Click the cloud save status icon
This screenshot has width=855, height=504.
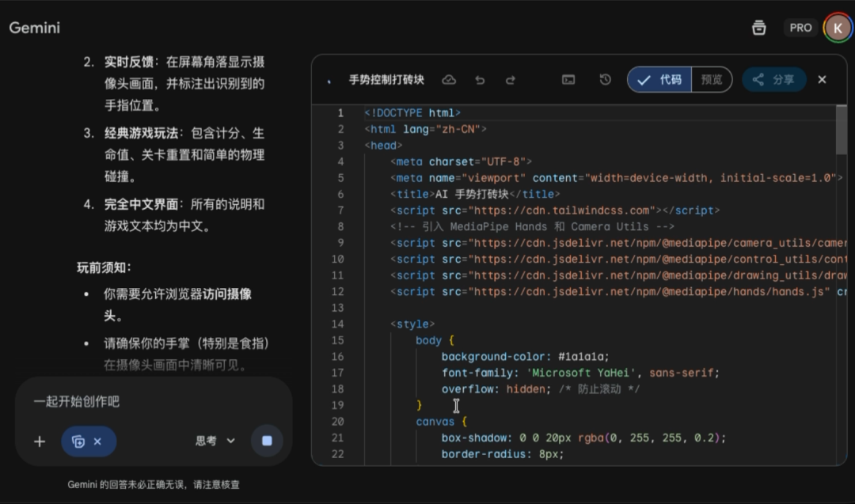point(449,80)
